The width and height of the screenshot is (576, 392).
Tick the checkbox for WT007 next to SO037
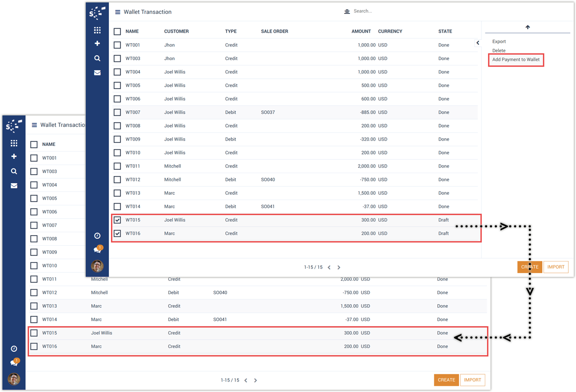point(117,112)
